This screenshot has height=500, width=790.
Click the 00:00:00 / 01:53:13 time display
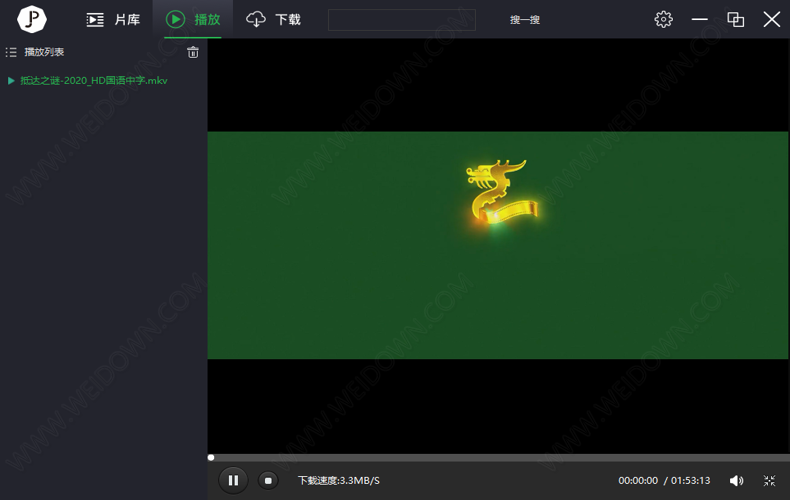point(664,480)
